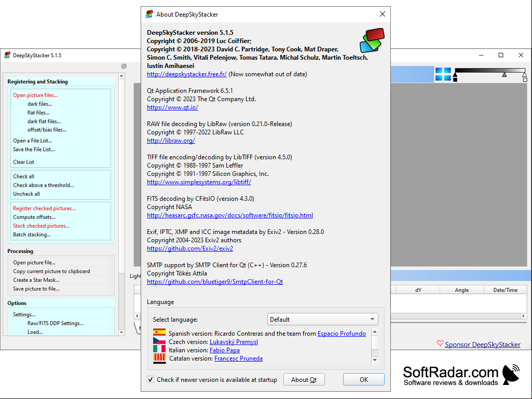
Task: Click the Italian flag icon
Action: click(159, 349)
